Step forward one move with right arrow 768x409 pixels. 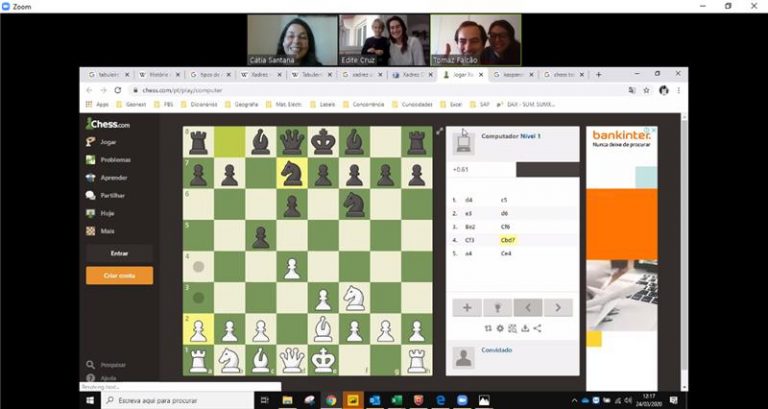click(558, 308)
